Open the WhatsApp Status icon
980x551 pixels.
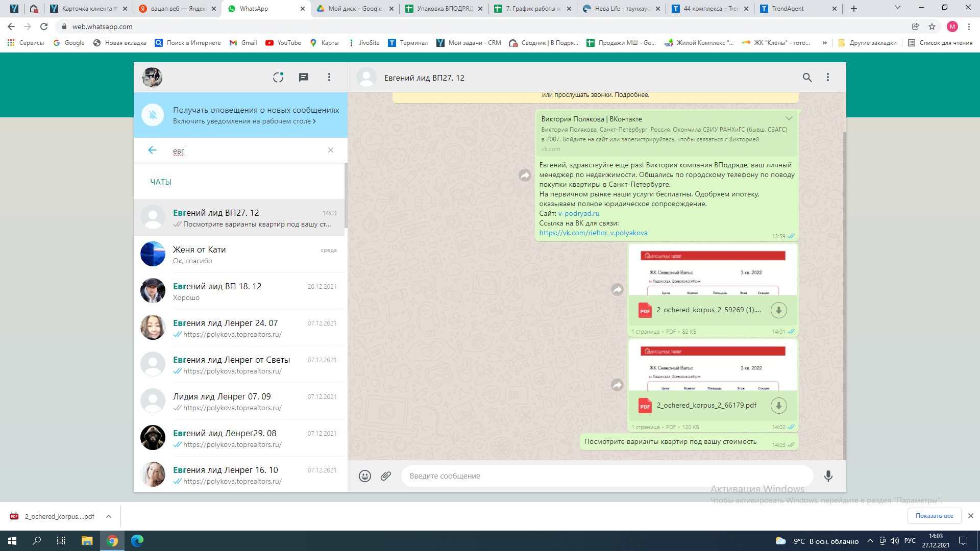coord(278,78)
